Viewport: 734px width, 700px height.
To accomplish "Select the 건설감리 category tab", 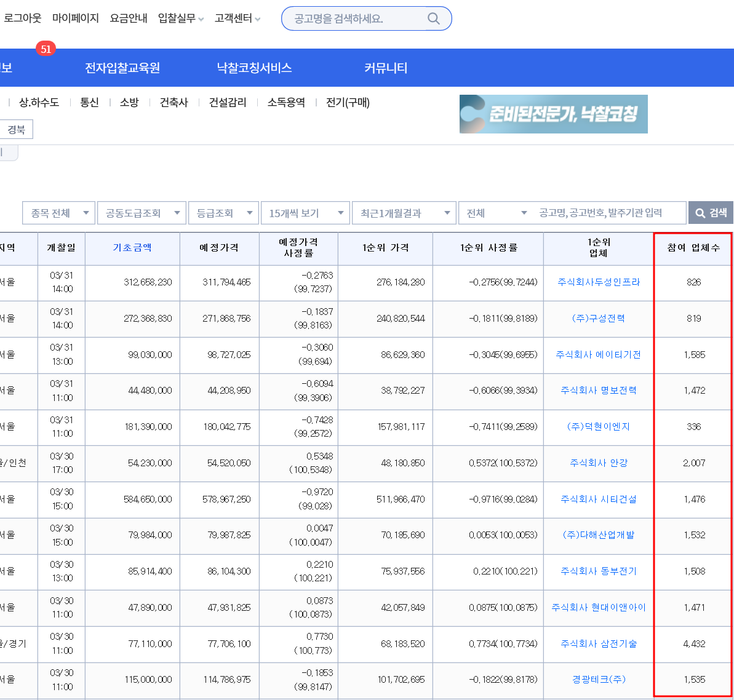I will (228, 103).
